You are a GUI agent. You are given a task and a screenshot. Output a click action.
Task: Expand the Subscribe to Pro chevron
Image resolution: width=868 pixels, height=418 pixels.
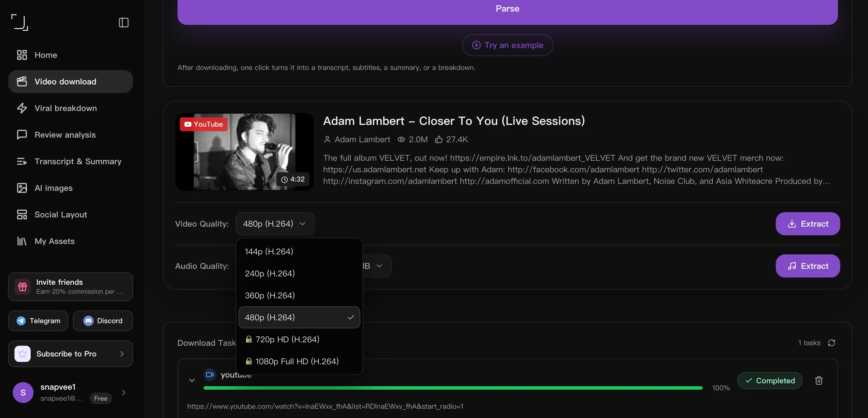pos(122,354)
